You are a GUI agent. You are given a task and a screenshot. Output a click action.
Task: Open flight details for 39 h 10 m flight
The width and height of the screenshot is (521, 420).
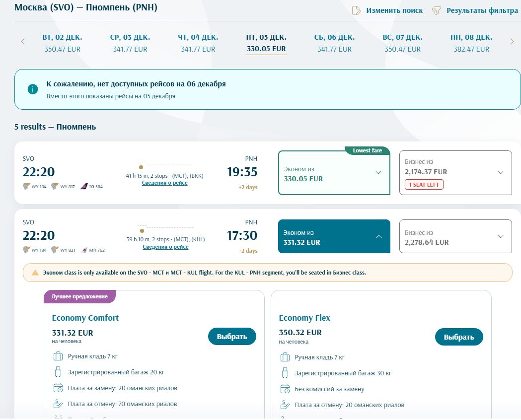tap(165, 247)
